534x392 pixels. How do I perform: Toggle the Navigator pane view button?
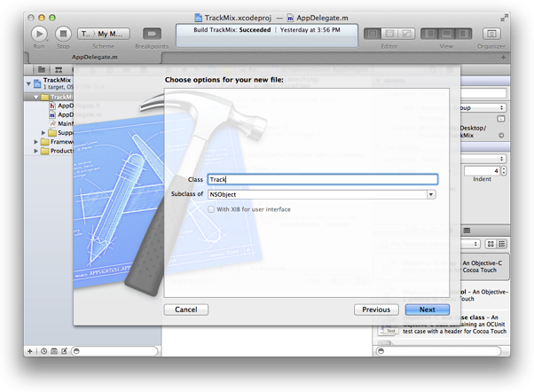tap(429, 34)
